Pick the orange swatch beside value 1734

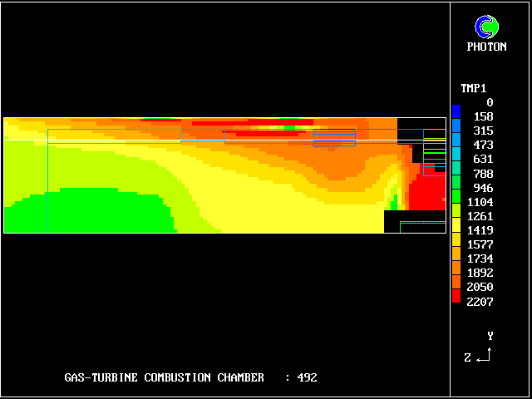pyautogui.click(x=456, y=266)
